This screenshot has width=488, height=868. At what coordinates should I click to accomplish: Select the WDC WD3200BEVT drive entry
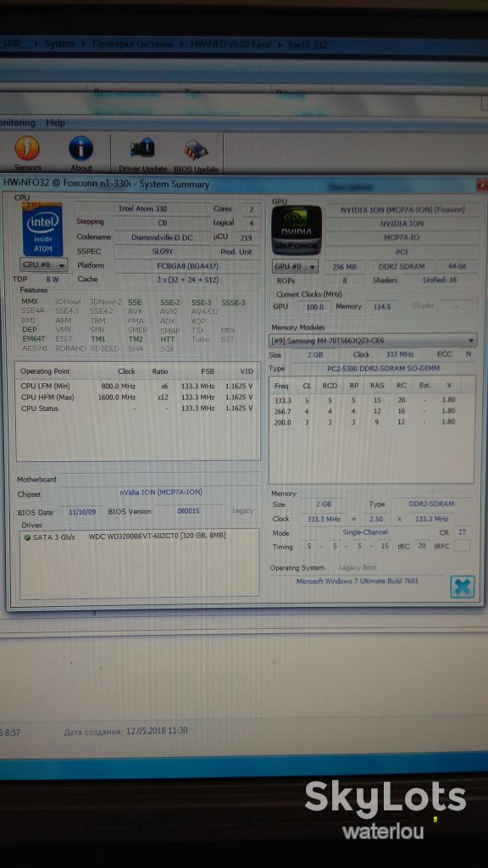pyautogui.click(x=157, y=536)
